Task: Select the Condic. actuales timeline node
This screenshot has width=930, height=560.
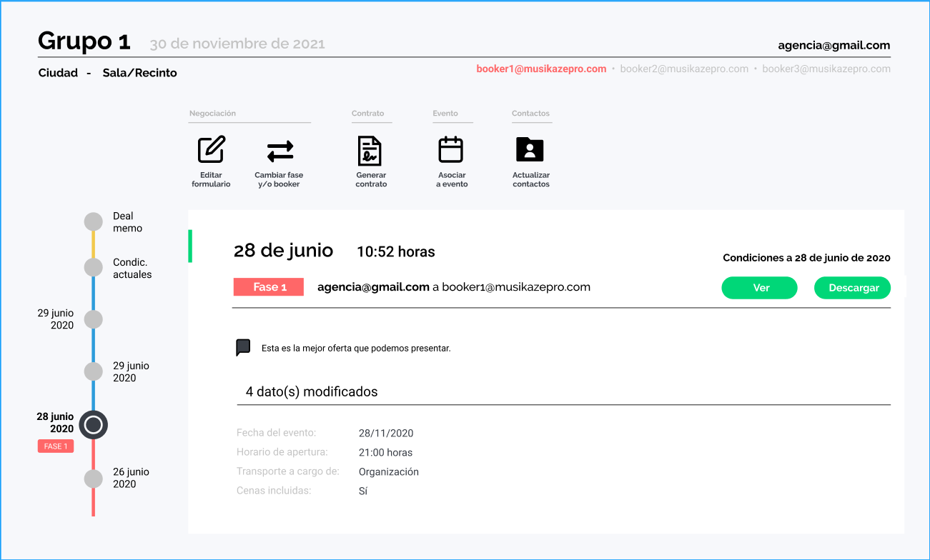Action: click(94, 267)
